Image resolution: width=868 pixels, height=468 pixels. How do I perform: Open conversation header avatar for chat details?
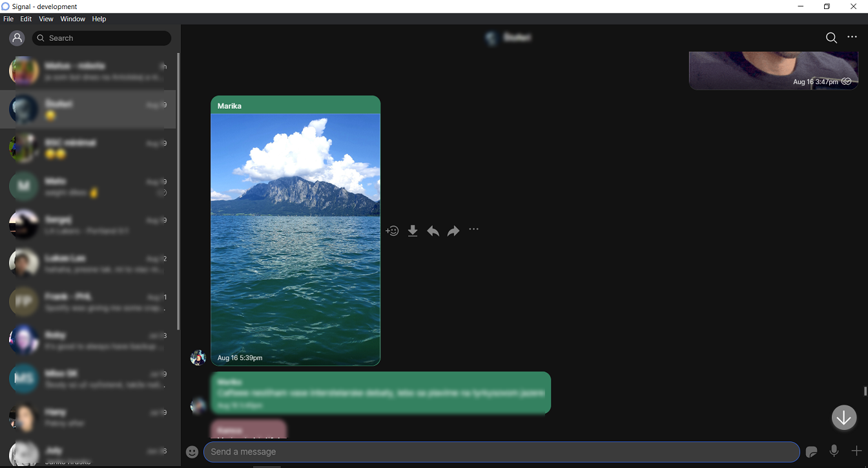point(492,38)
